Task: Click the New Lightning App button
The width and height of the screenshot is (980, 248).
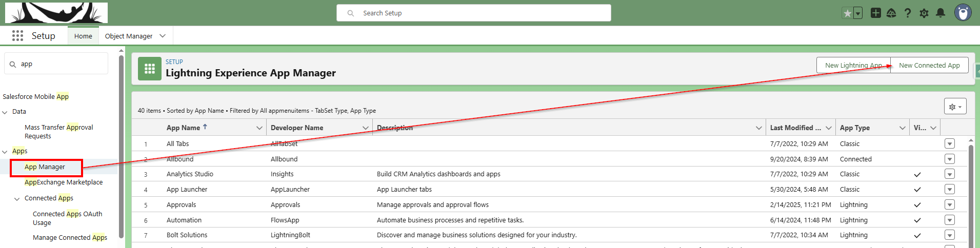Action: click(853, 66)
